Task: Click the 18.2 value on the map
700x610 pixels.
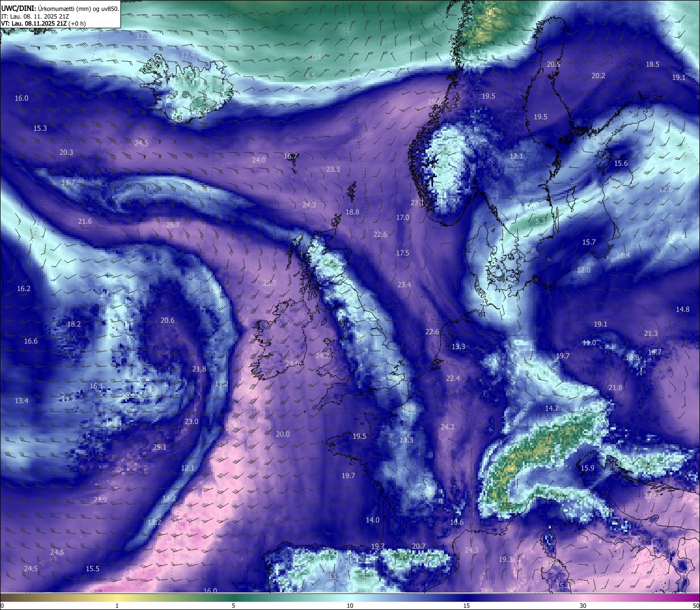Action: tap(74, 324)
